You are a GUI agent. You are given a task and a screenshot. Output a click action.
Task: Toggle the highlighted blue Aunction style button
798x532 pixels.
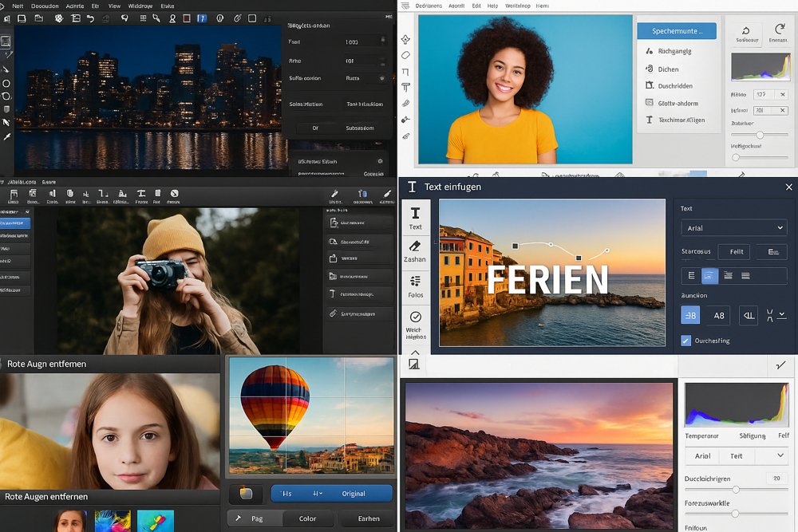tap(690, 315)
